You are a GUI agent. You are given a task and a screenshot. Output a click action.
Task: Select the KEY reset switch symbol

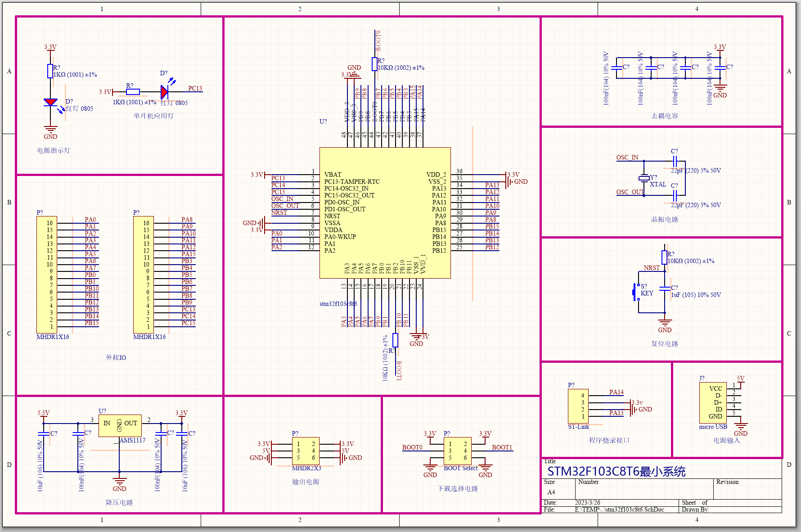pos(636,292)
